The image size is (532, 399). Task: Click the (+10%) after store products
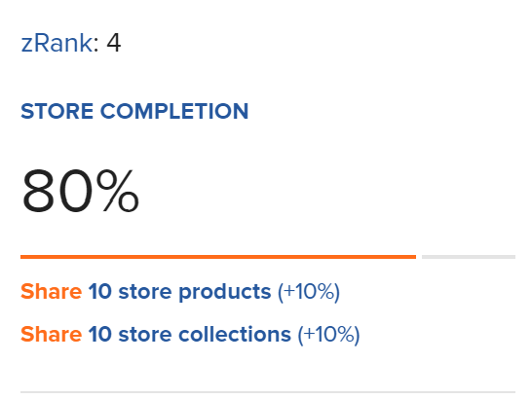point(309,292)
